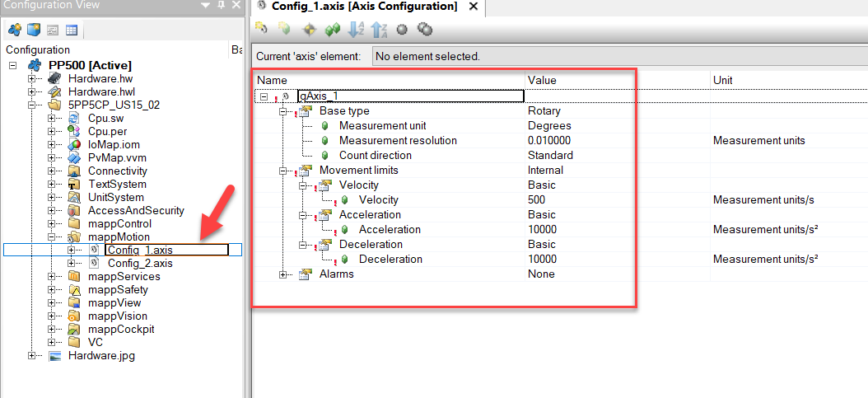Viewport: 868px width, 398px height.
Task: Click the Value column header
Action: coord(617,80)
